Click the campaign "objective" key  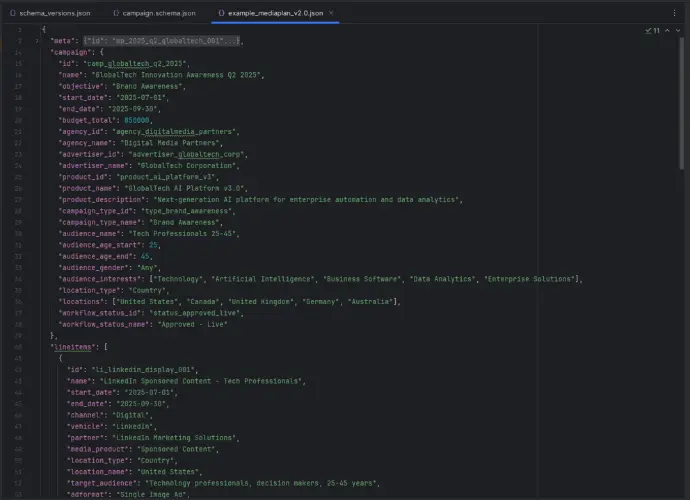click(x=81, y=86)
